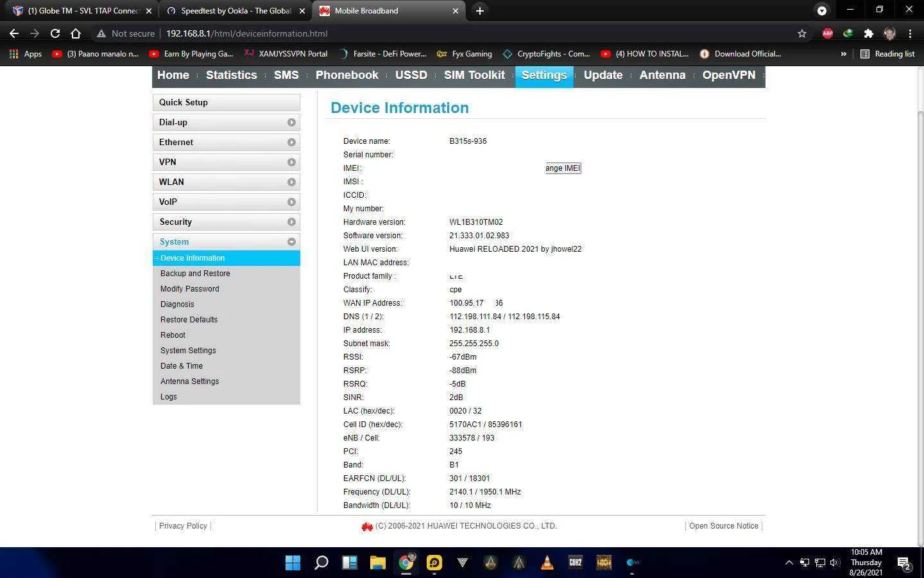
Task: Open the Windows Start button on the taskbar
Action: tap(293, 563)
